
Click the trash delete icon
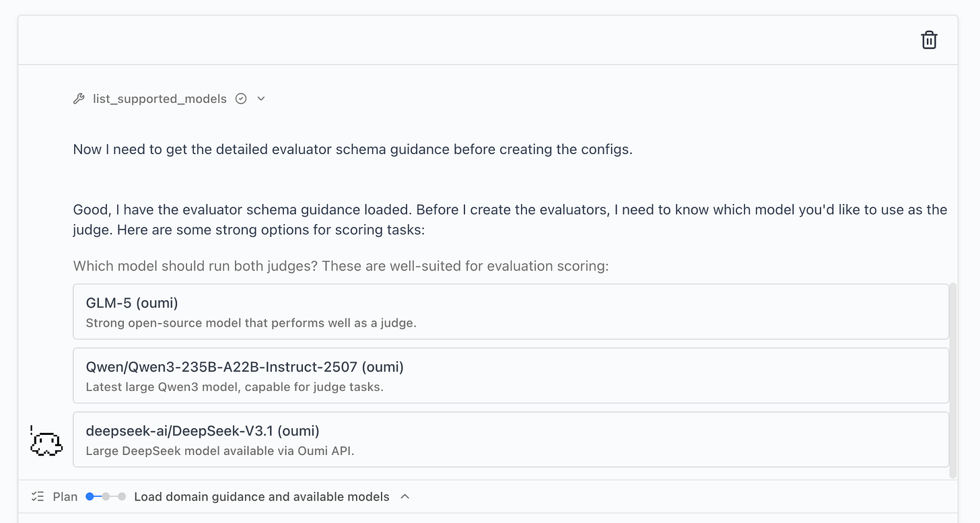pyautogui.click(x=929, y=40)
